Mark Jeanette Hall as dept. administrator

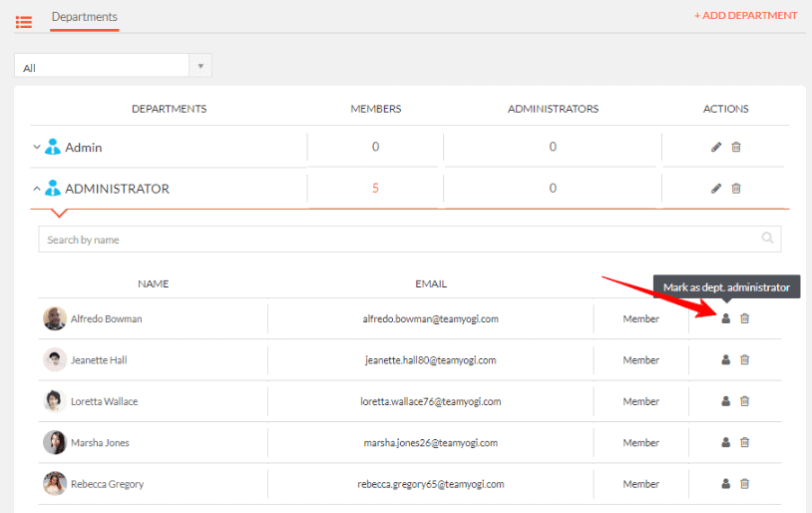click(x=726, y=359)
